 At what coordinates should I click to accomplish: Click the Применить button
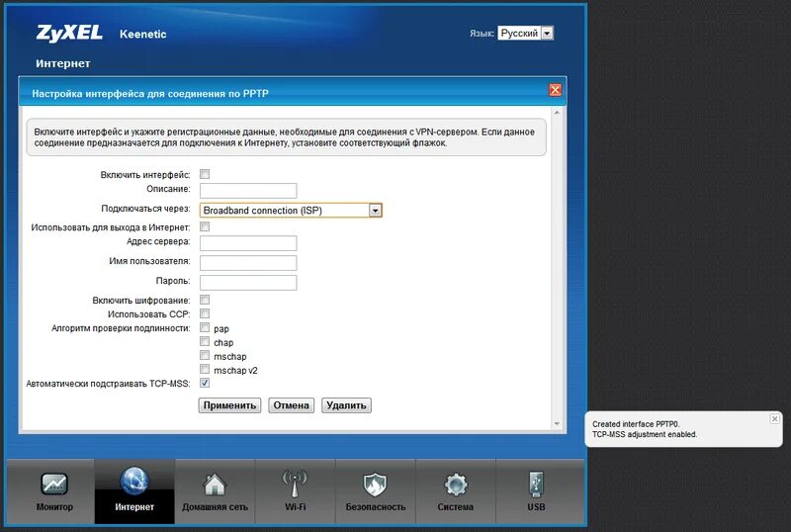coord(229,405)
